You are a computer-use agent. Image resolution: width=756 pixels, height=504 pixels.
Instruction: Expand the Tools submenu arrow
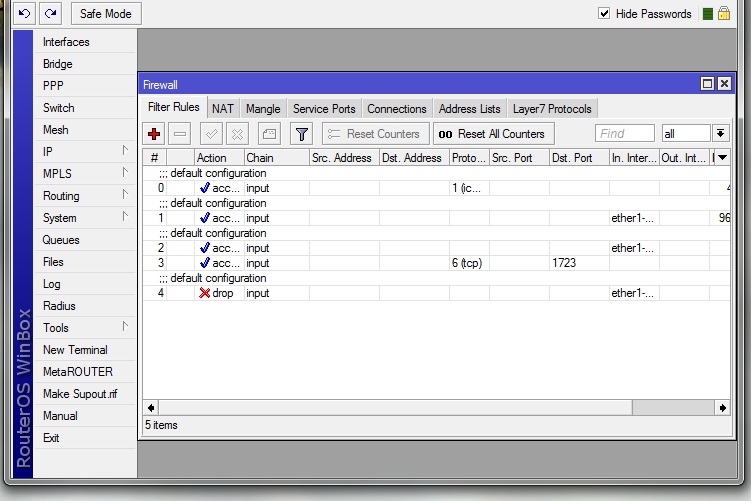point(125,326)
